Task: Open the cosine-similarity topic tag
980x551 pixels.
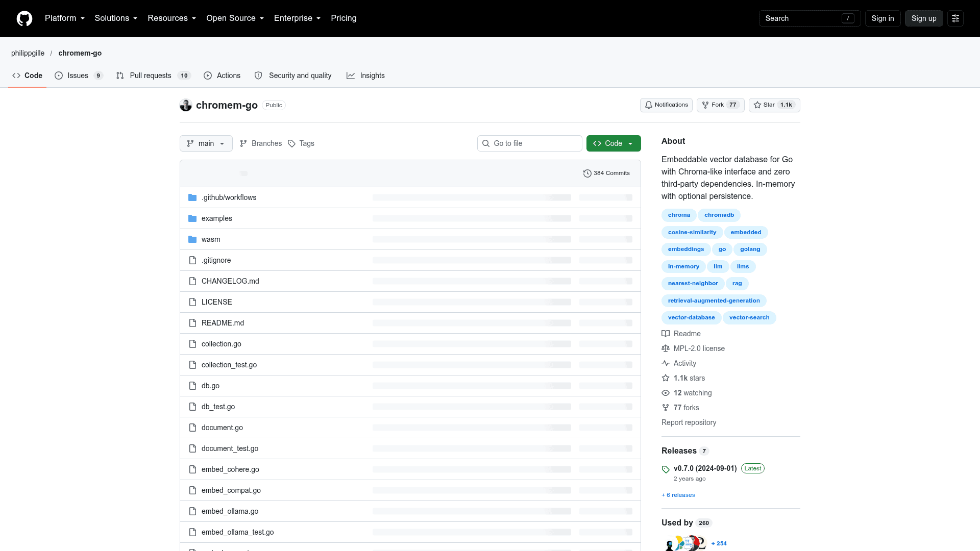Action: point(692,233)
